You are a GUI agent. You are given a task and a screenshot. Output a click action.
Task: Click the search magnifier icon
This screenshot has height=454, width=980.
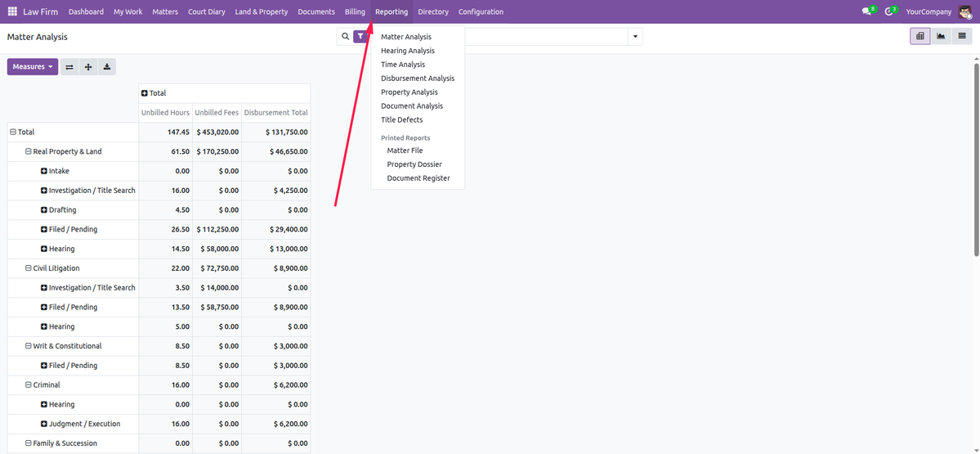tap(346, 36)
